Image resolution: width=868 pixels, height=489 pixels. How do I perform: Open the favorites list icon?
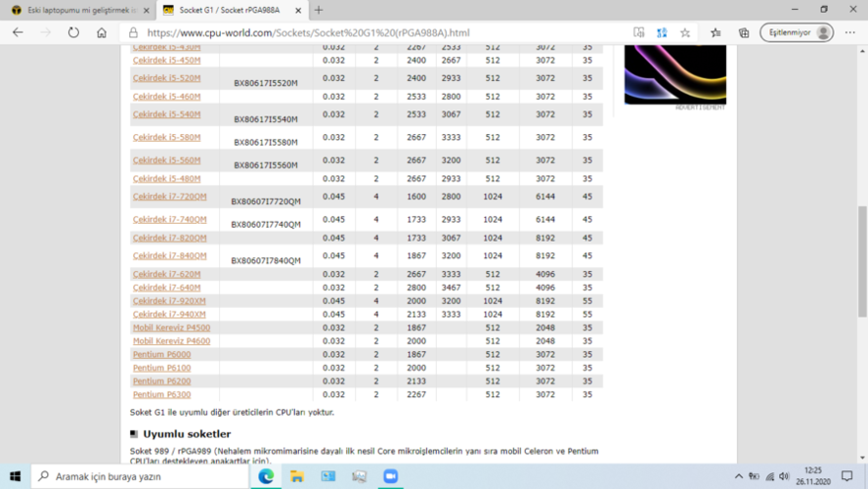716,32
